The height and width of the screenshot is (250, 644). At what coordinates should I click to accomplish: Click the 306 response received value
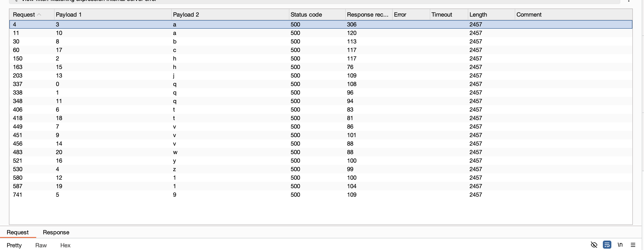[x=352, y=24]
